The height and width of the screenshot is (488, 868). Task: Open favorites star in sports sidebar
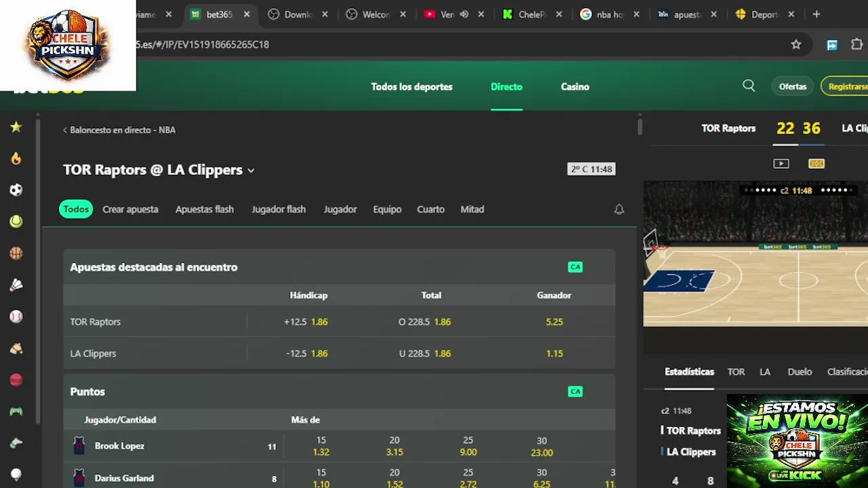point(16,127)
